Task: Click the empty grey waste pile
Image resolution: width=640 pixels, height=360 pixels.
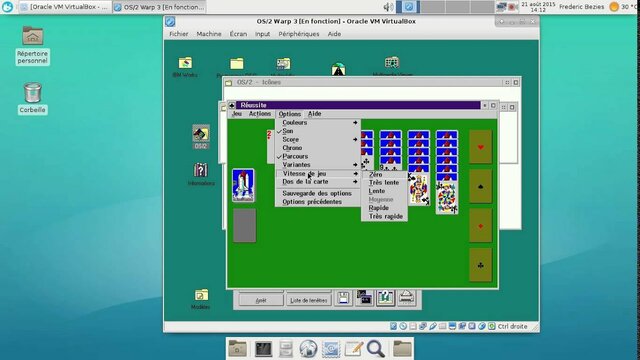Action: (244, 225)
